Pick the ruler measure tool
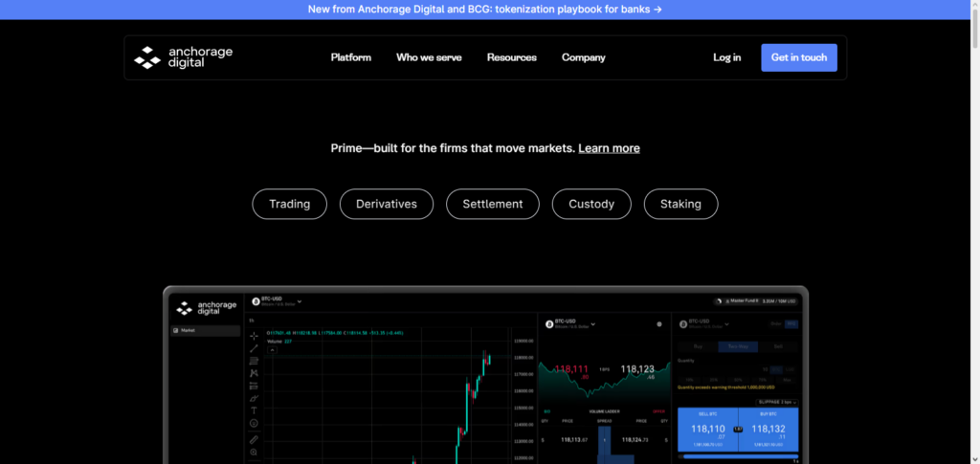980x464 pixels. [254, 440]
